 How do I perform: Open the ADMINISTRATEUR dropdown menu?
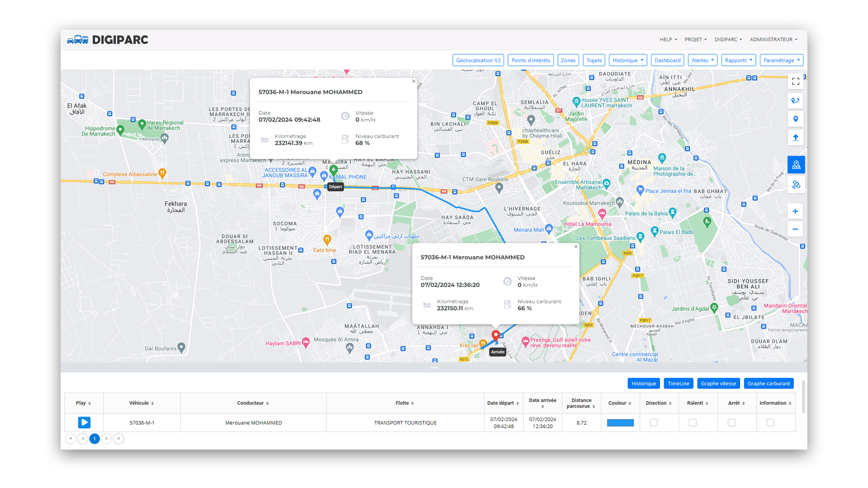click(773, 40)
